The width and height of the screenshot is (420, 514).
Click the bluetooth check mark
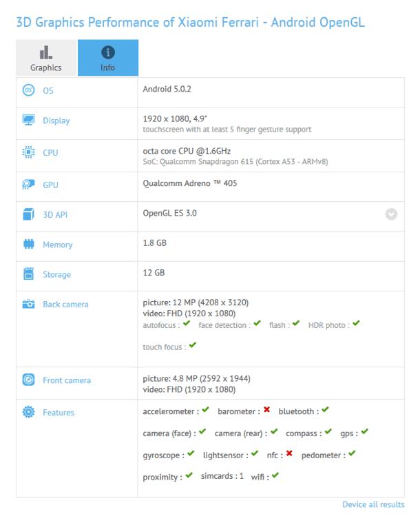pos(325,409)
